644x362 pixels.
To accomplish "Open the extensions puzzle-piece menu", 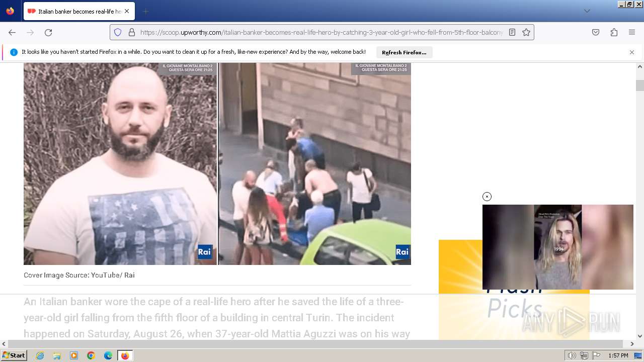I will click(x=614, y=32).
